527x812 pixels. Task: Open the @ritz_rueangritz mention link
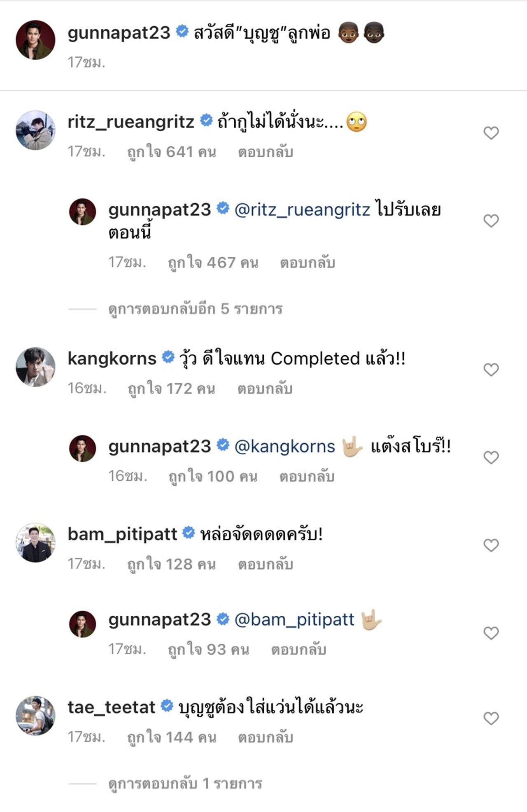pos(302,209)
